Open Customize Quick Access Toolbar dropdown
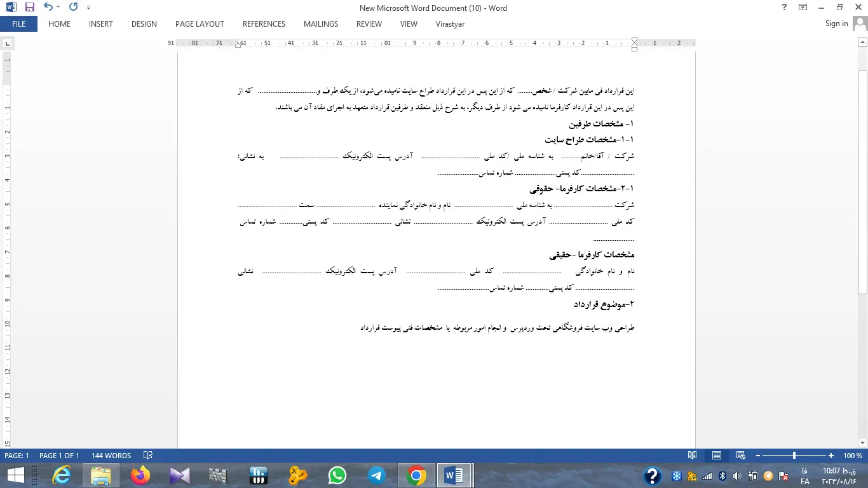868x488 pixels. [88, 8]
